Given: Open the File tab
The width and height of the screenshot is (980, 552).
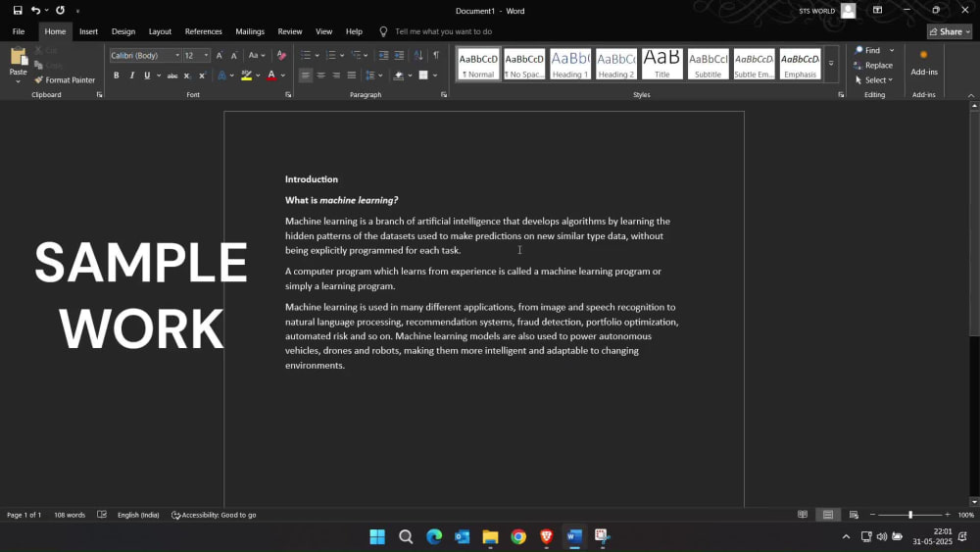Looking at the screenshot, I should (19, 31).
